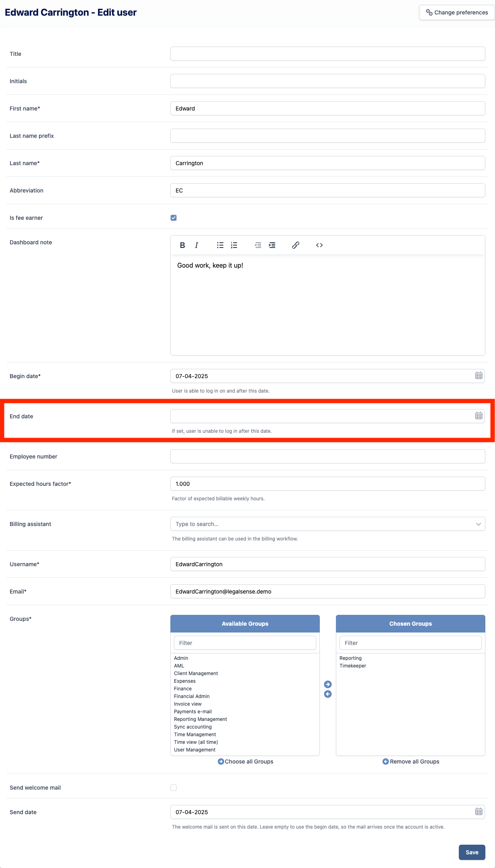Viewport: 495px width, 868px height.
Task: Increase indent in note editor
Action: pos(272,245)
